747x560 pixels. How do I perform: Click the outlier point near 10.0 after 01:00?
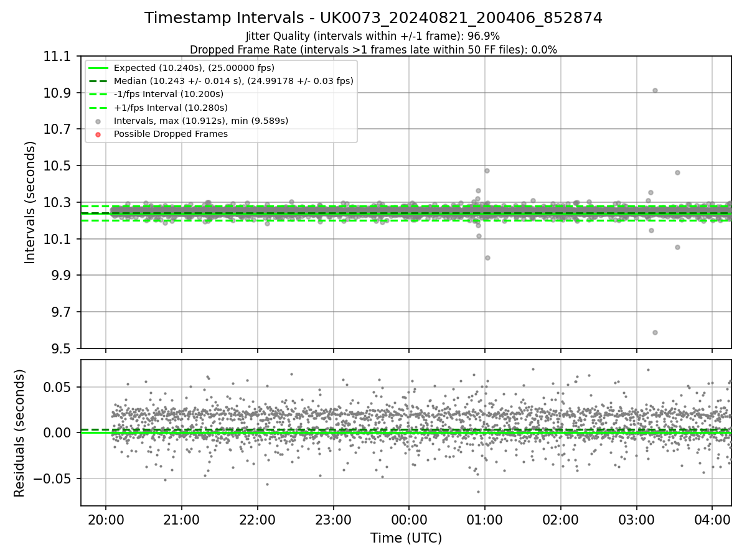[x=487, y=258]
